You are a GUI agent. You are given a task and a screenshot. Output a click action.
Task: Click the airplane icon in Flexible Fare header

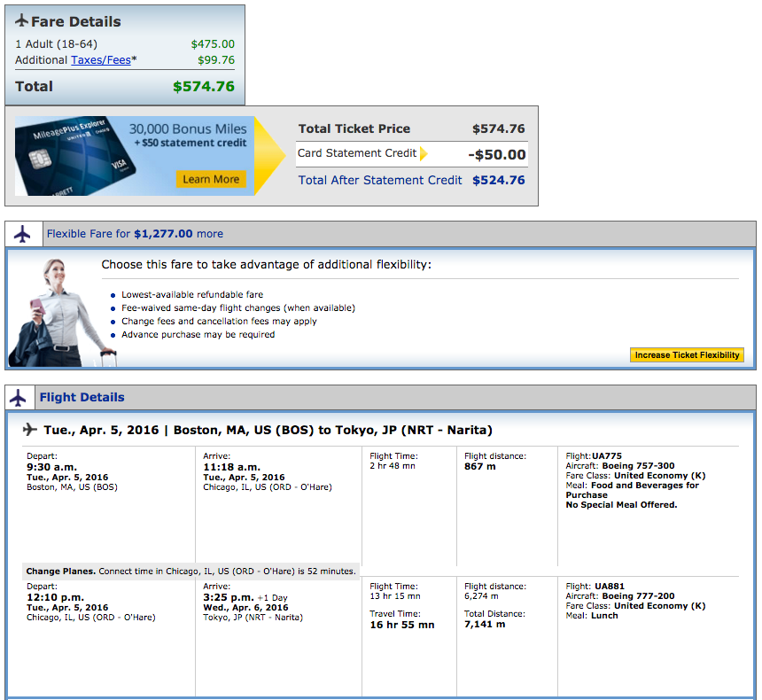[x=22, y=234]
